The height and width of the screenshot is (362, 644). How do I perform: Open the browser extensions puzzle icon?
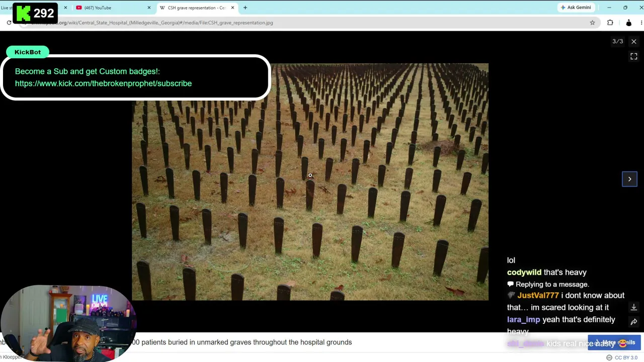click(610, 23)
